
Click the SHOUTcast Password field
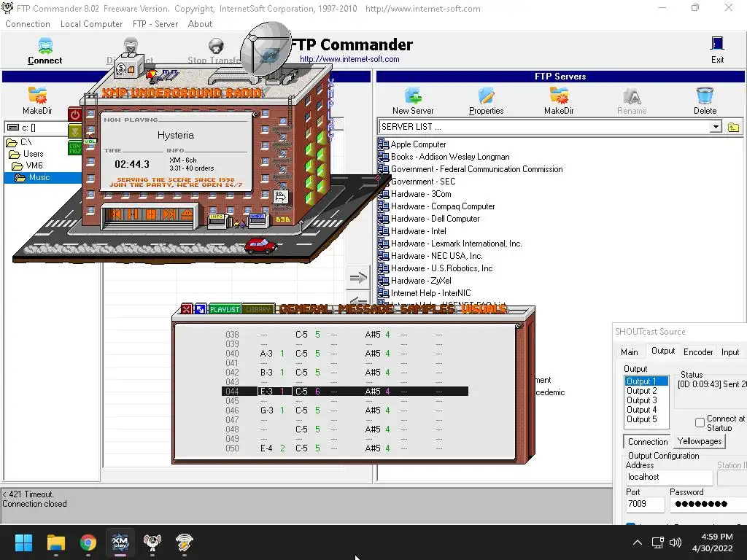708,504
